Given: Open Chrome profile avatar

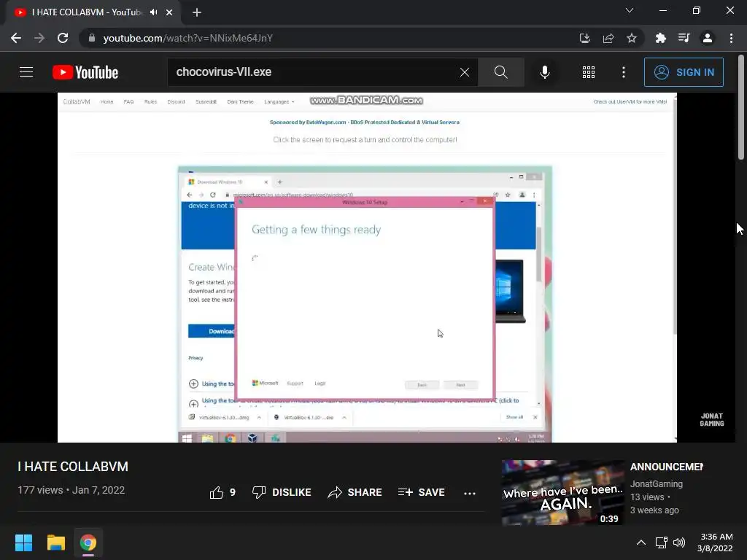Looking at the screenshot, I should tap(708, 38).
